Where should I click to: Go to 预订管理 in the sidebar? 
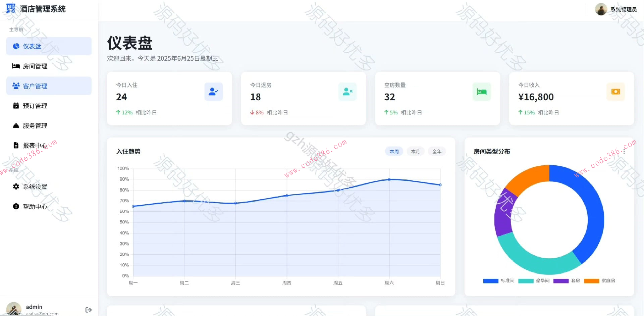35,106
